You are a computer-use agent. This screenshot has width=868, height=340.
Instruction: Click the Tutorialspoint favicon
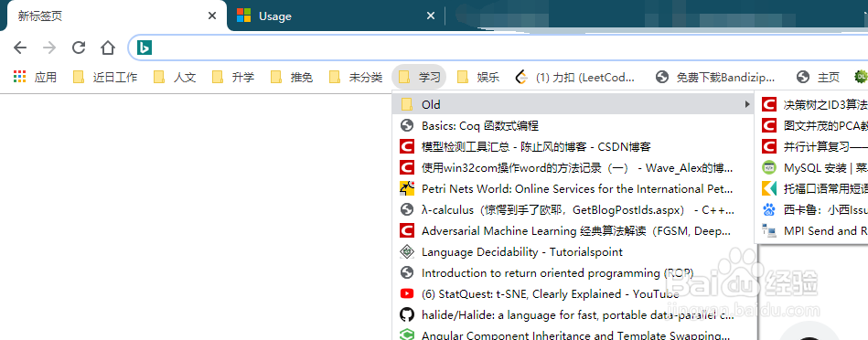pos(407,251)
